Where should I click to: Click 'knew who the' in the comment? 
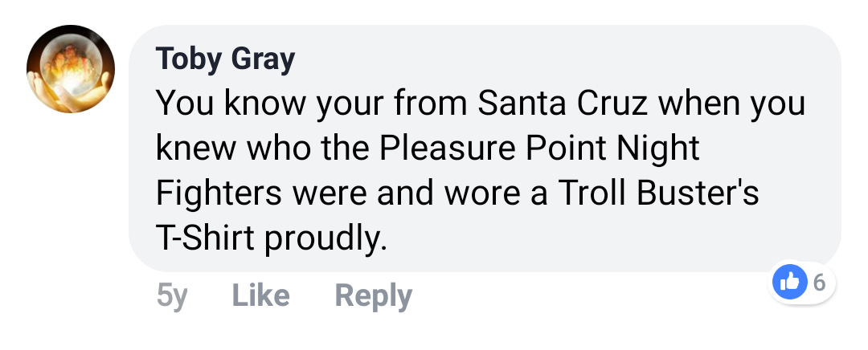click(256, 148)
